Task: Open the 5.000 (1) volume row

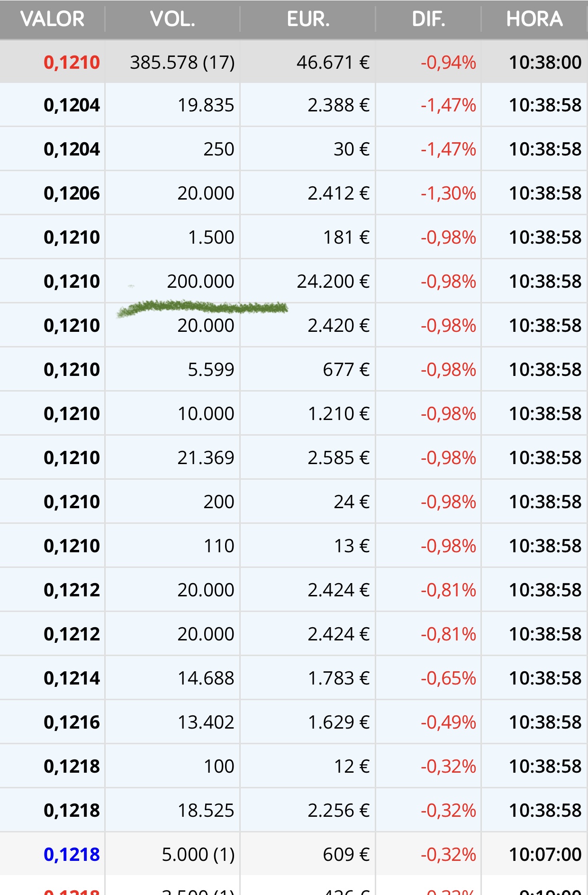Action: coord(198,854)
